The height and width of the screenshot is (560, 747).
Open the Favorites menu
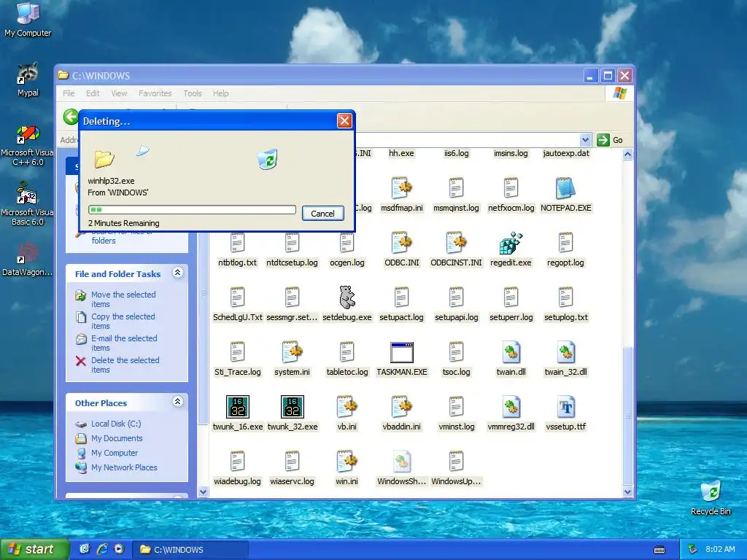[x=155, y=93]
